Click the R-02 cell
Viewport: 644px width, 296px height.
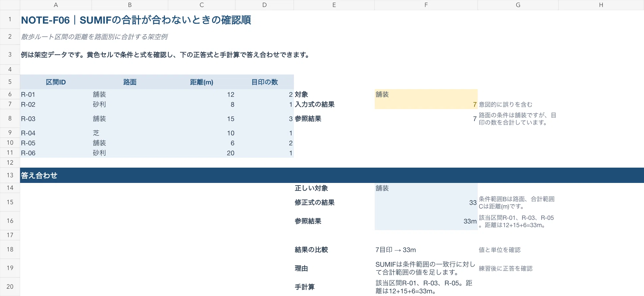coord(56,104)
